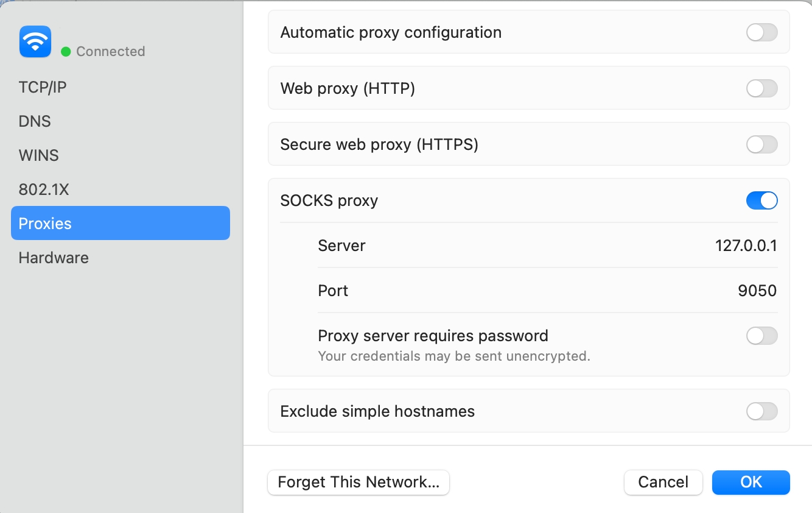Enable Secure web proxy (HTTPS)

(761, 144)
